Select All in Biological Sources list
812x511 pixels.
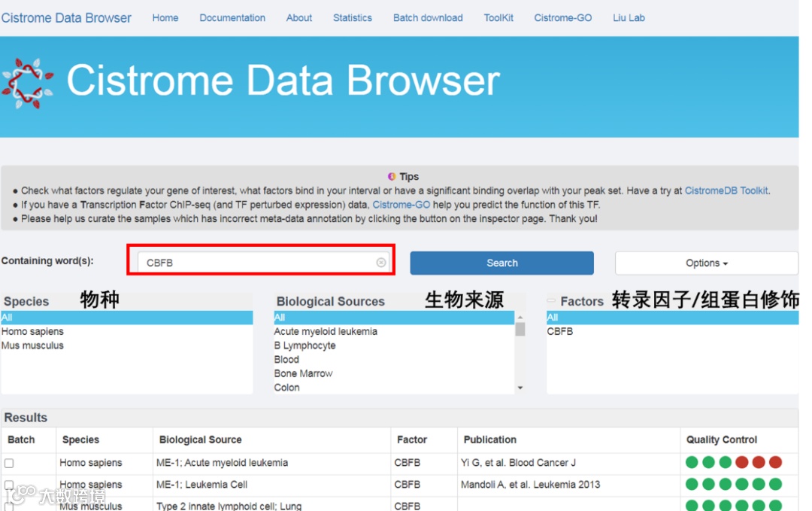click(x=394, y=317)
